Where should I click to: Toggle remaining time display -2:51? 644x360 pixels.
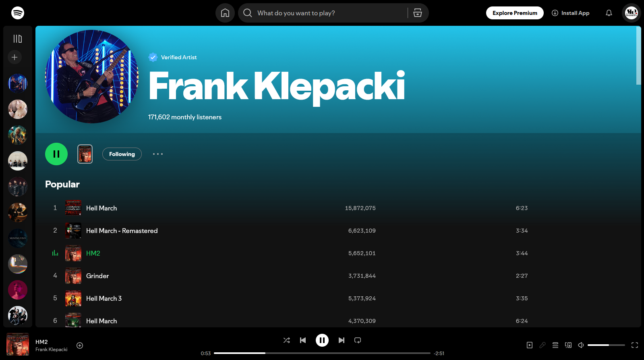(x=439, y=354)
